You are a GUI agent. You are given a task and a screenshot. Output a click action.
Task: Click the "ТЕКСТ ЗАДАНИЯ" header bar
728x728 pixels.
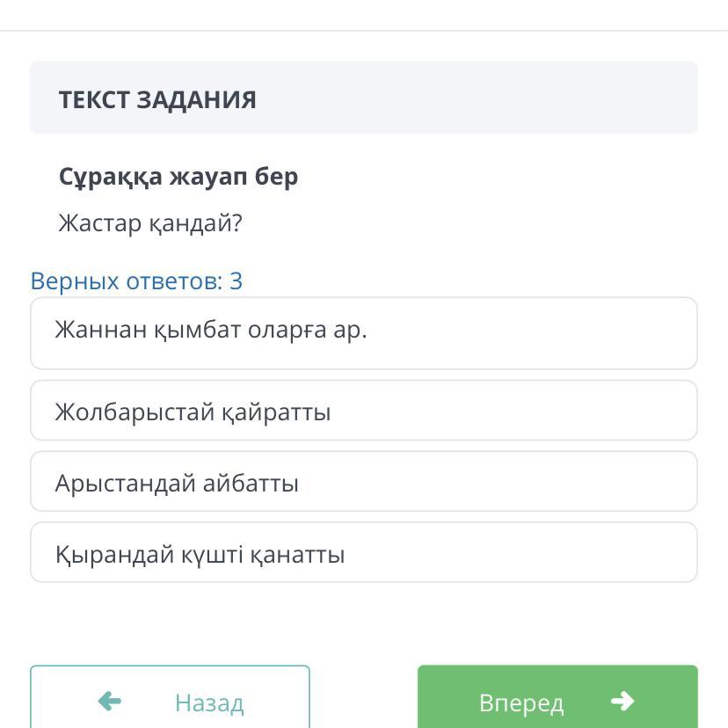[x=364, y=98]
